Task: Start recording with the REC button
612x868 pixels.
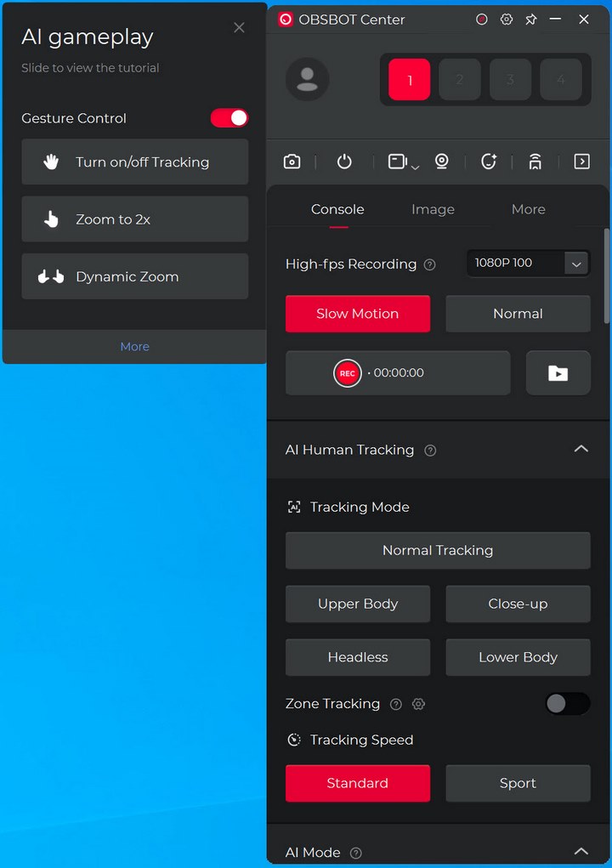Action: 348,373
